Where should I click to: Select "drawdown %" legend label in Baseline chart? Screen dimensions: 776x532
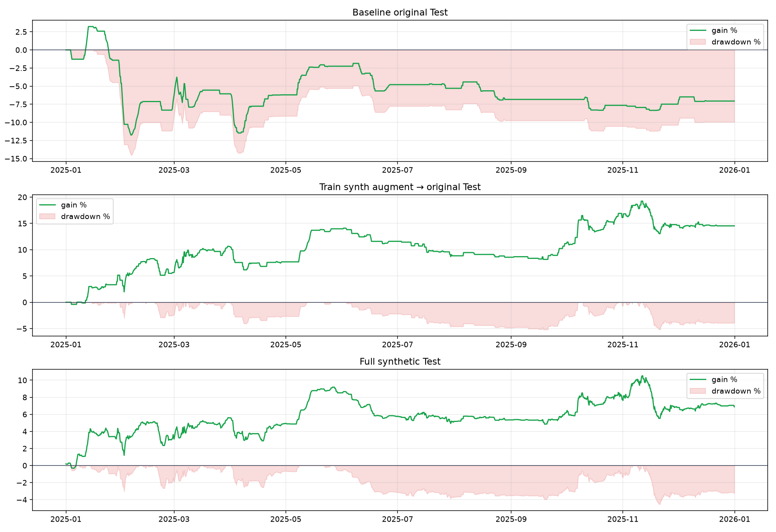pos(736,42)
